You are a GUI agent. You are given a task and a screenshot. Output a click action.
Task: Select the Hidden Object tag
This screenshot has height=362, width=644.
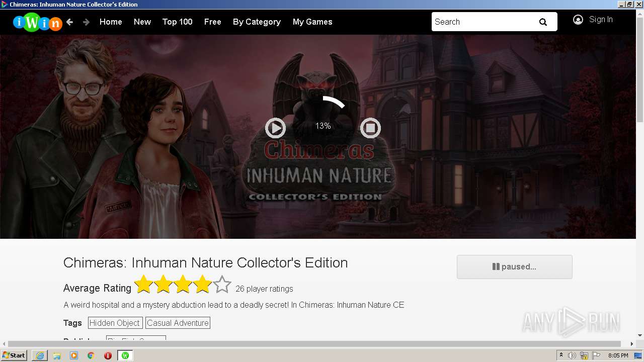[115, 323]
